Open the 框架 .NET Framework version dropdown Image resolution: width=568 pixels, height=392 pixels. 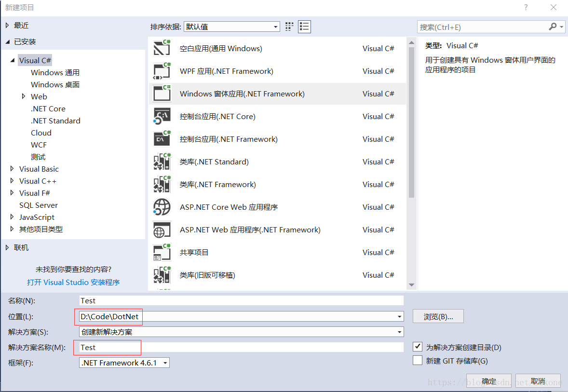[124, 363]
